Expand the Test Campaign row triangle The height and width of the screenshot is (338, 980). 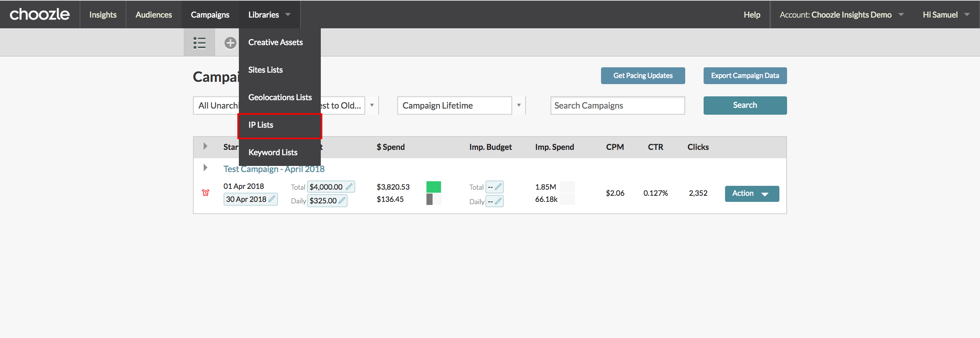tap(205, 167)
